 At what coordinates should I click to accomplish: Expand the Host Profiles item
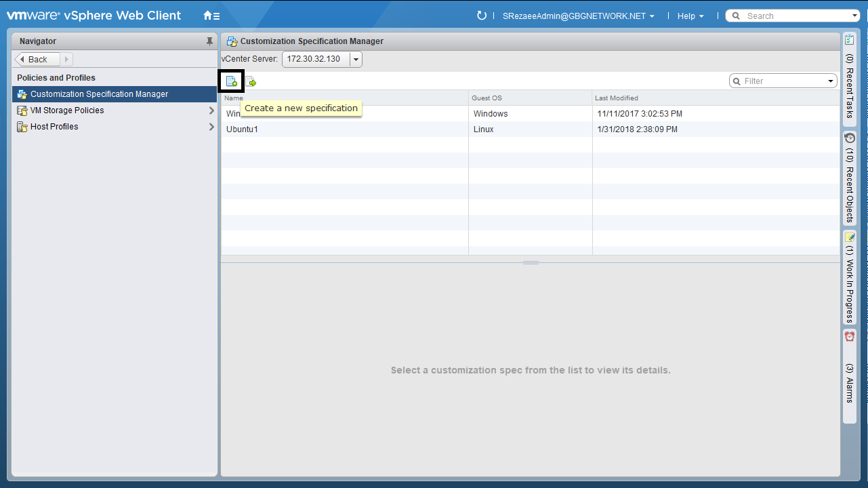211,127
